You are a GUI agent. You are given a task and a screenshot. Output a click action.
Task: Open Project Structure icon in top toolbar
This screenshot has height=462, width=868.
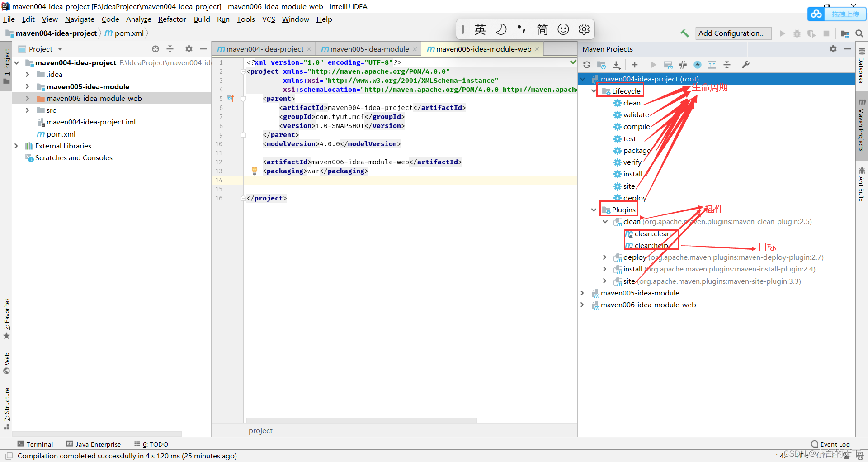tap(844, 33)
